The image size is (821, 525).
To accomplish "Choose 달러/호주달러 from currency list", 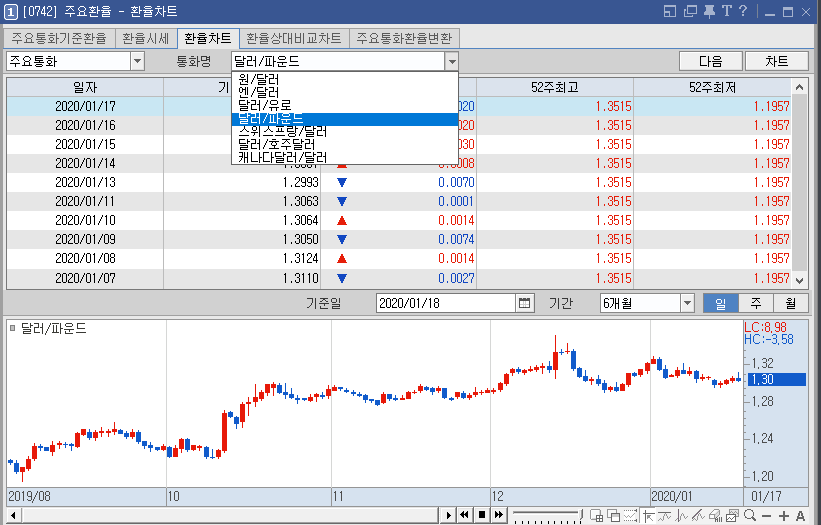I will (345, 144).
